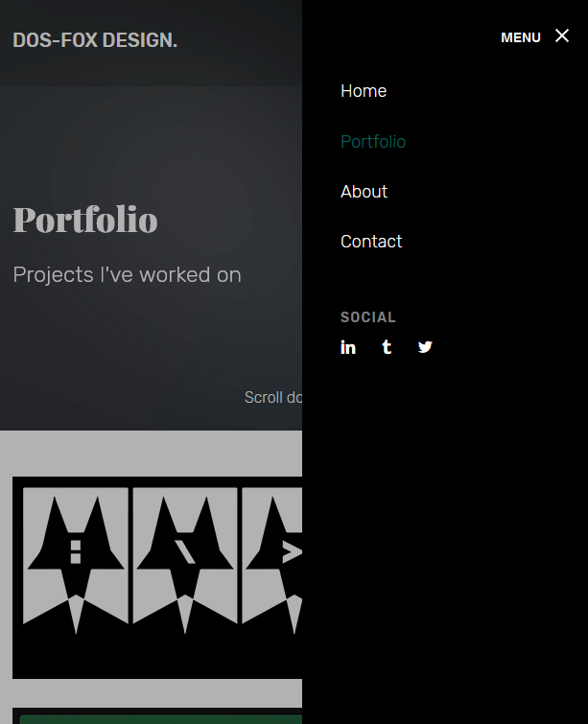Navigate to the Contact page
Image resolution: width=588 pixels, height=724 pixels.
tap(371, 242)
